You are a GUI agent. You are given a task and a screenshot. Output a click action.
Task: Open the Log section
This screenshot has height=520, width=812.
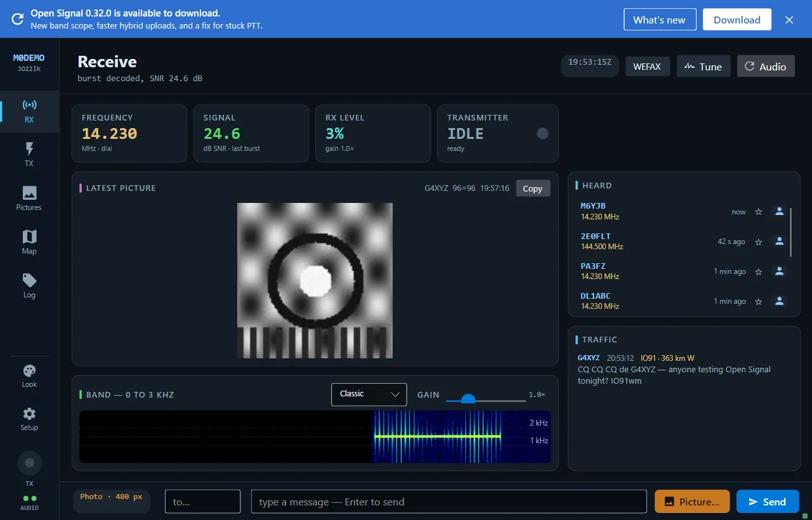[29, 287]
